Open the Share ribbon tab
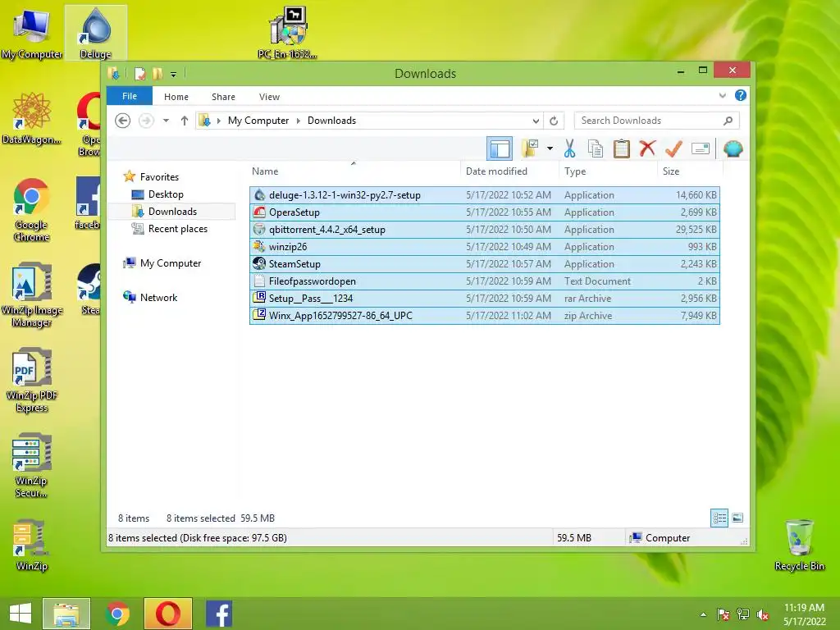The image size is (840, 630). point(223,97)
